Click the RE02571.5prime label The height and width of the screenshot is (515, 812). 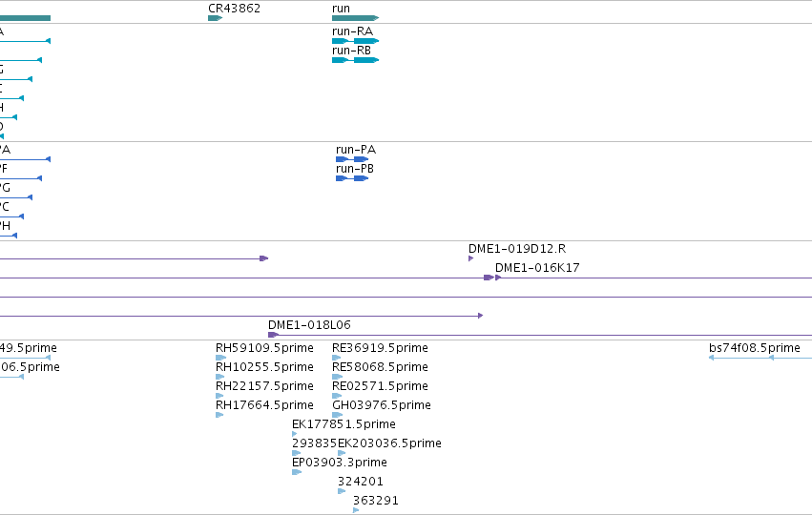(380, 386)
